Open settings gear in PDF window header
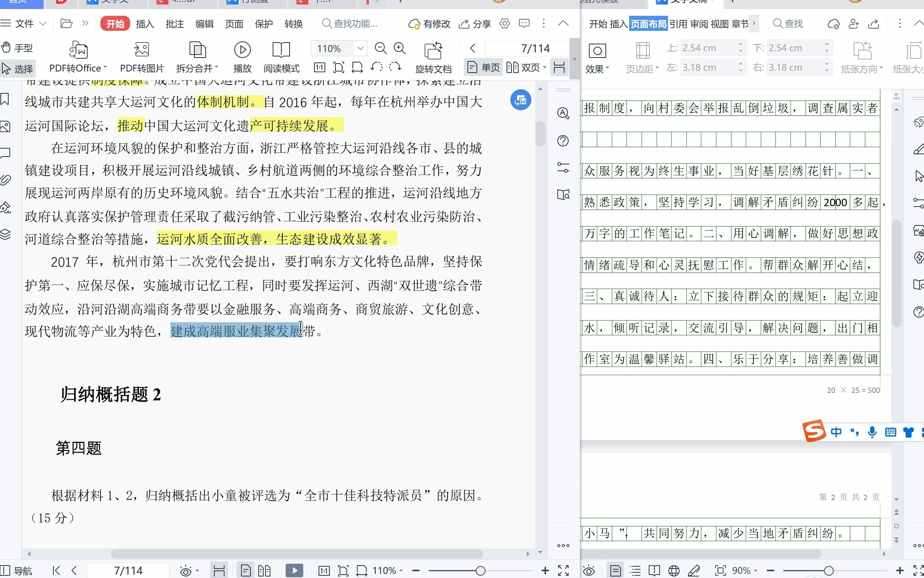This screenshot has width=924, height=578. (x=505, y=24)
